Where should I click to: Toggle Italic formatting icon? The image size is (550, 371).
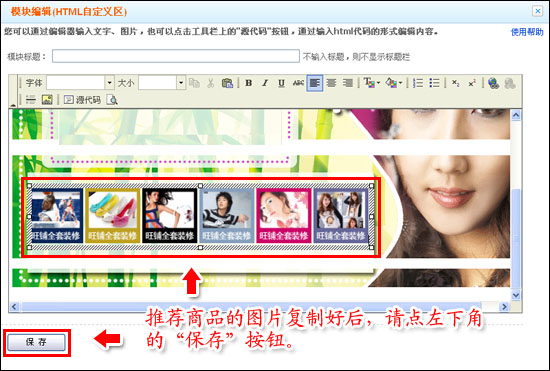[265, 83]
